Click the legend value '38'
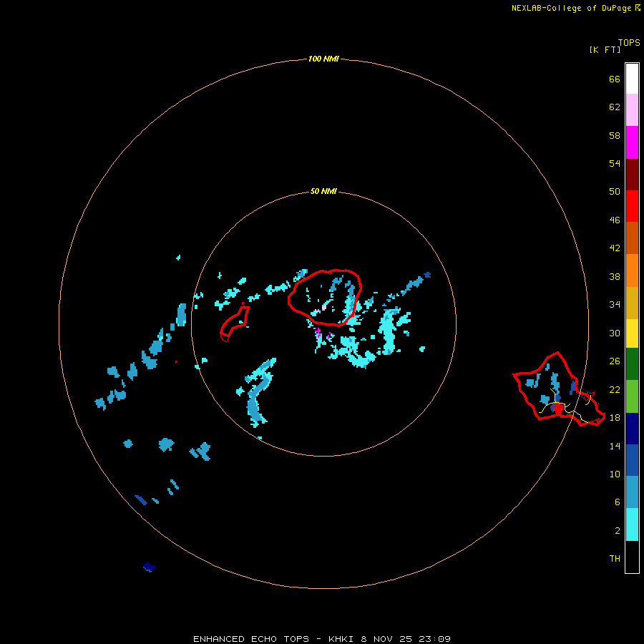 click(x=615, y=276)
